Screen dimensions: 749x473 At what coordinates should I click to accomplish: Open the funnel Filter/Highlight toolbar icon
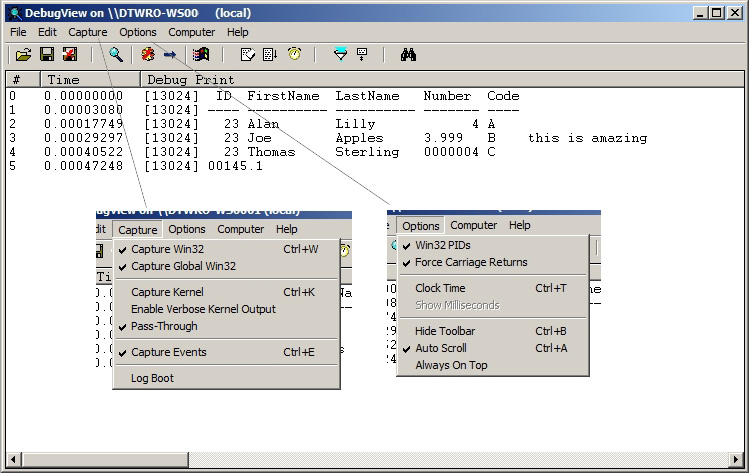[x=340, y=54]
